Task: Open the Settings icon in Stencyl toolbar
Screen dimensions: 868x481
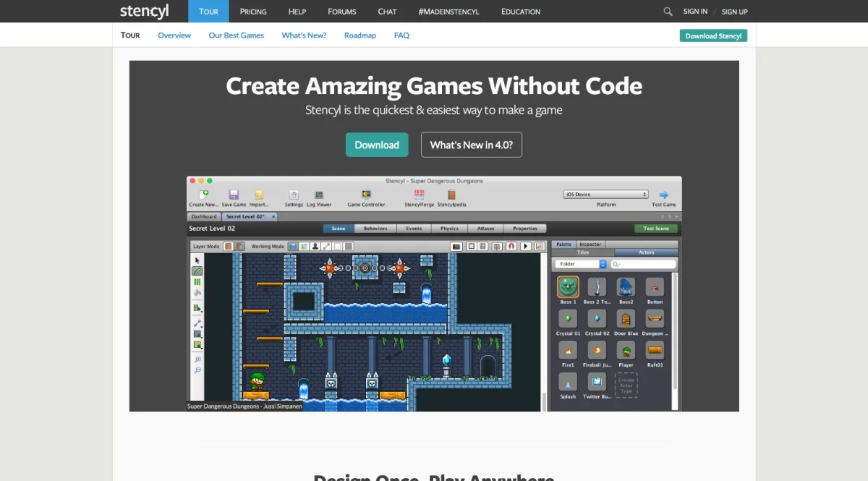Action: (x=294, y=195)
